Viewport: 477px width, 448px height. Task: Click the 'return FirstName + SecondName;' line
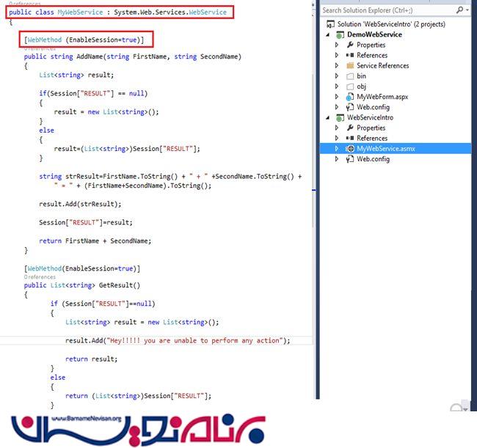tap(95, 241)
